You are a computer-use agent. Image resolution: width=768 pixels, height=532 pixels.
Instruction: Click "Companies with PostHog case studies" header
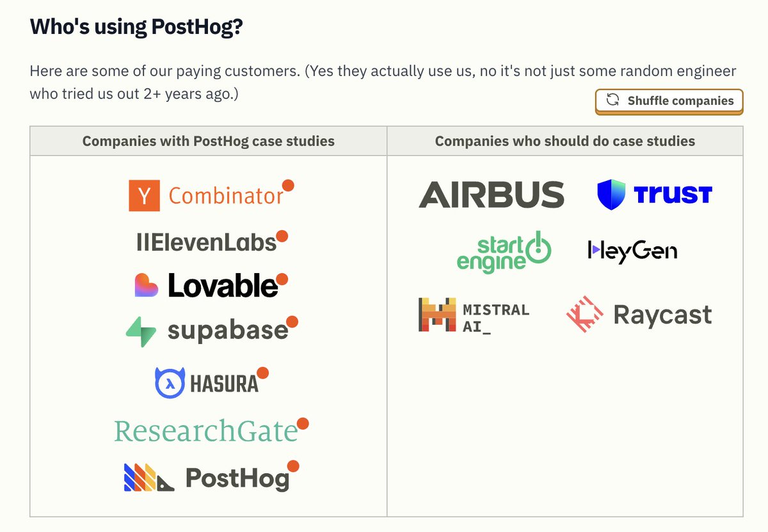pyautogui.click(x=208, y=141)
